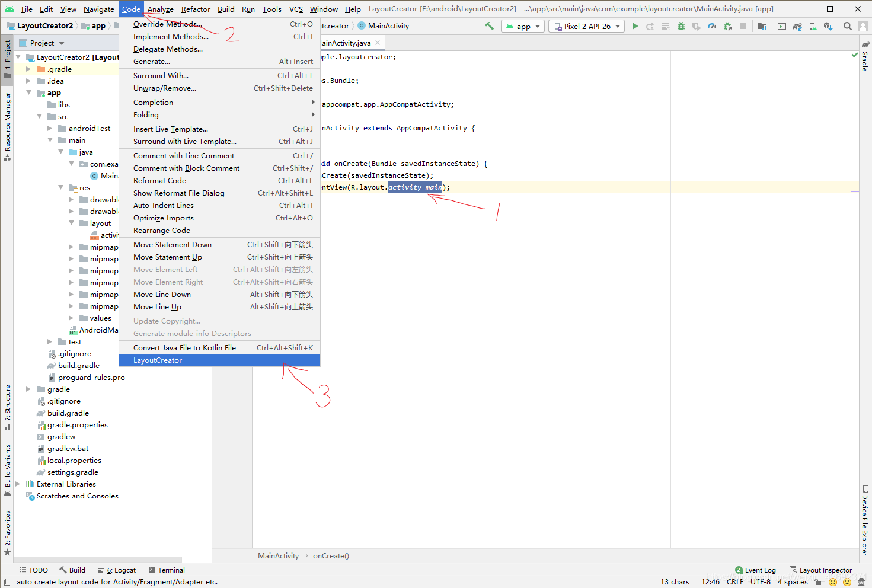872x588 pixels.
Task: Open the Completion submenu
Action: click(219, 103)
